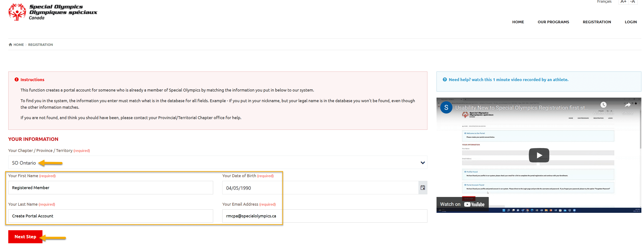Click the Instructions heading
Image resolution: width=644 pixels, height=245 pixels.
pos(32,80)
